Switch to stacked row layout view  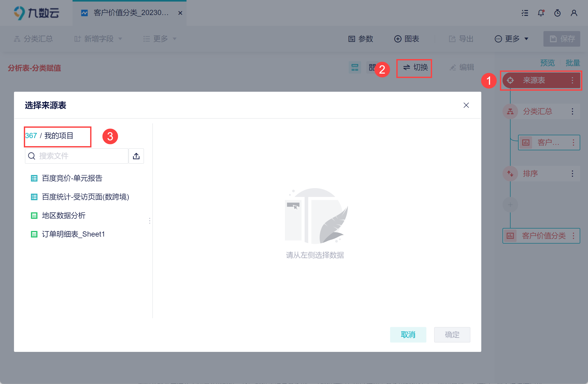click(x=355, y=68)
